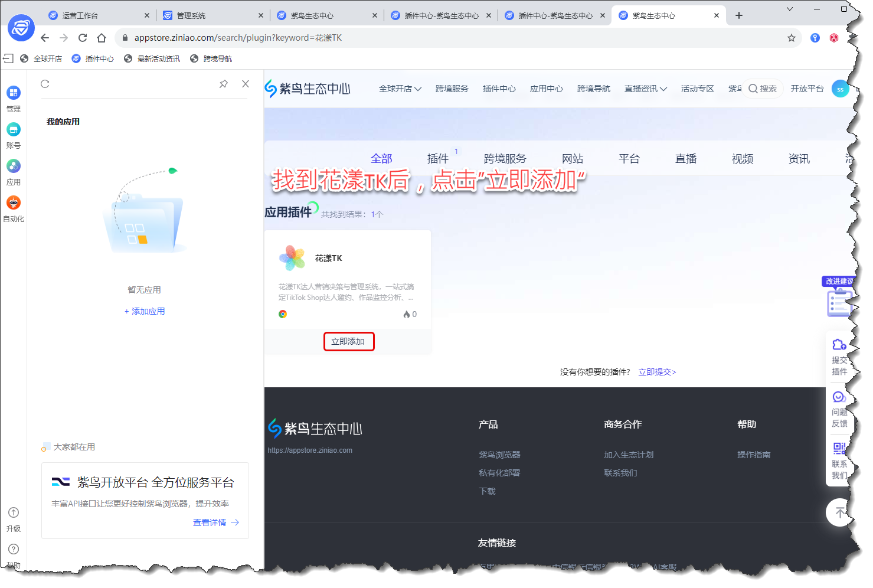Click the 升级 upgrade arrow icon
Image resolution: width=873 pixels, height=588 pixels.
coord(13,513)
